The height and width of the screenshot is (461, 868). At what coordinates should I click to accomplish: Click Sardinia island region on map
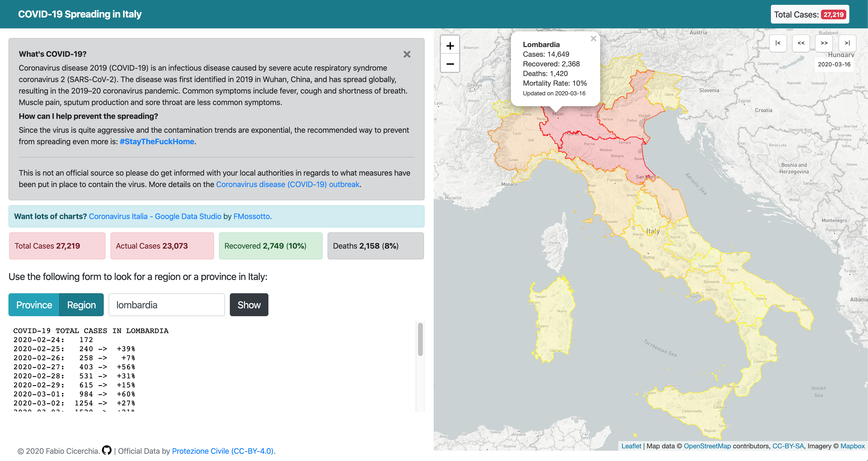coord(553,320)
